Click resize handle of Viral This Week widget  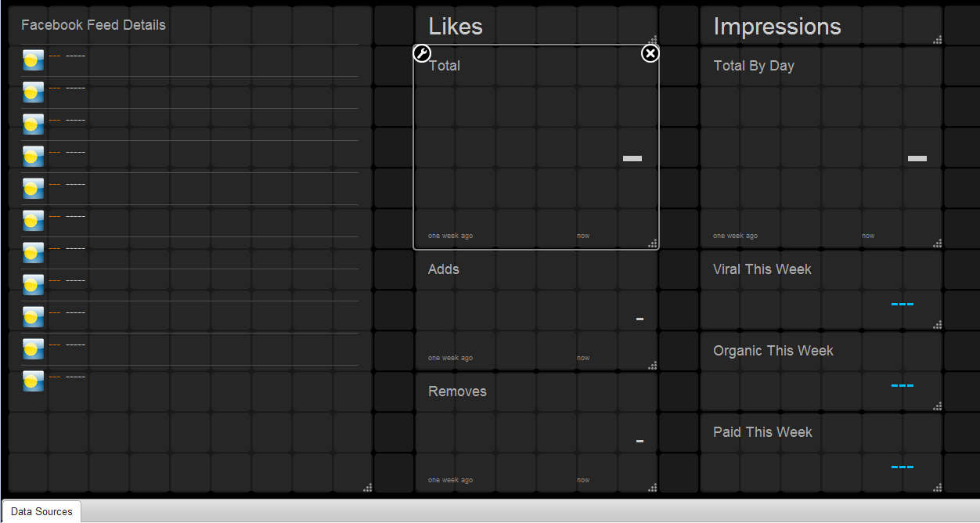938,324
